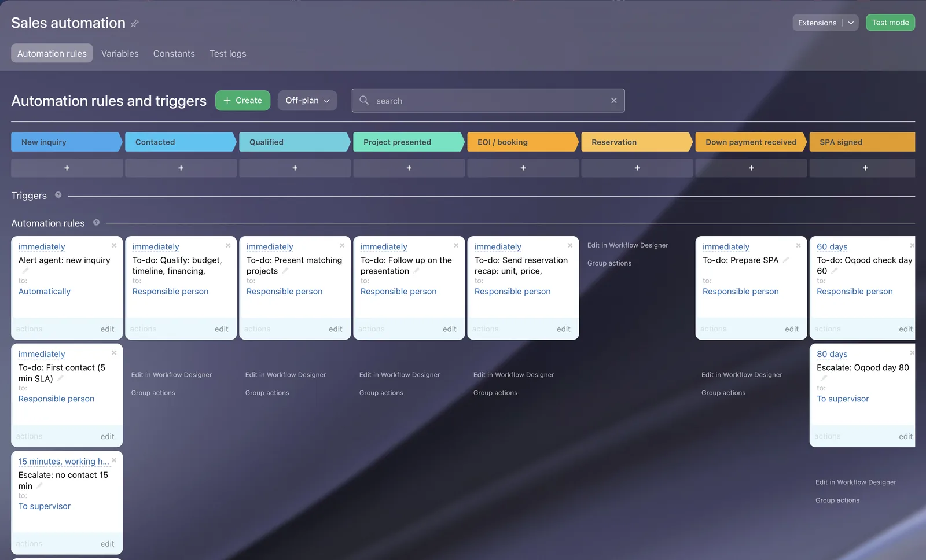Enable Test mode
This screenshot has height=560, width=926.
[x=890, y=23]
